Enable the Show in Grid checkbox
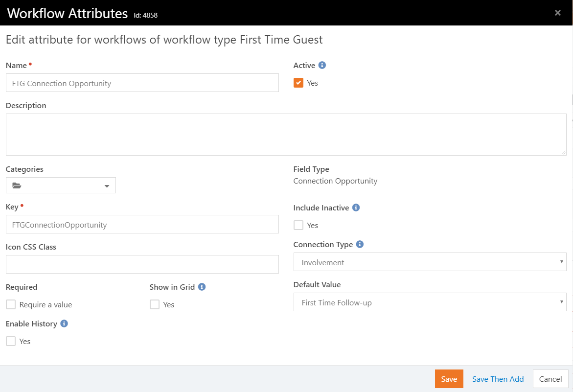Image resolution: width=573 pixels, height=392 pixels. (155, 304)
